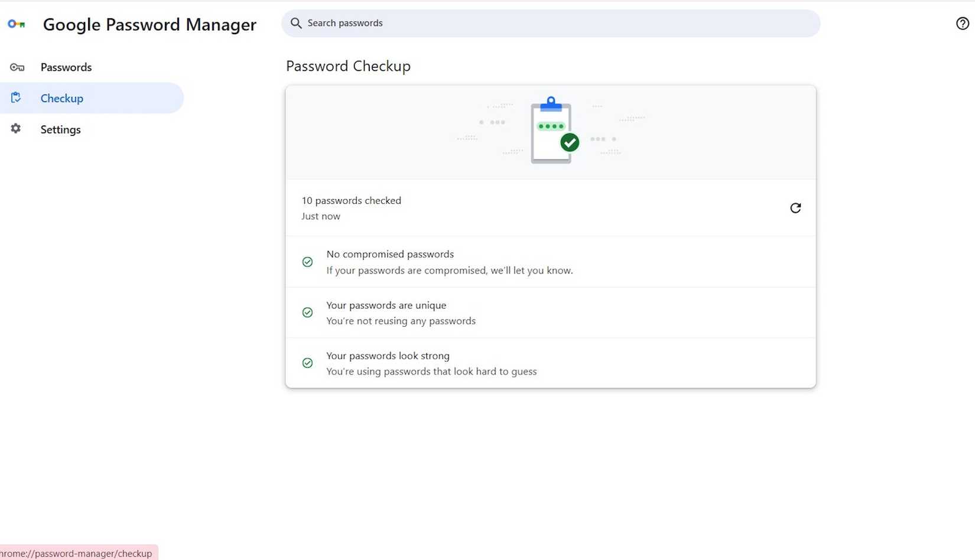The width and height of the screenshot is (975, 560).
Task: Rerun checkup using the refresh icon
Action: [x=795, y=208]
